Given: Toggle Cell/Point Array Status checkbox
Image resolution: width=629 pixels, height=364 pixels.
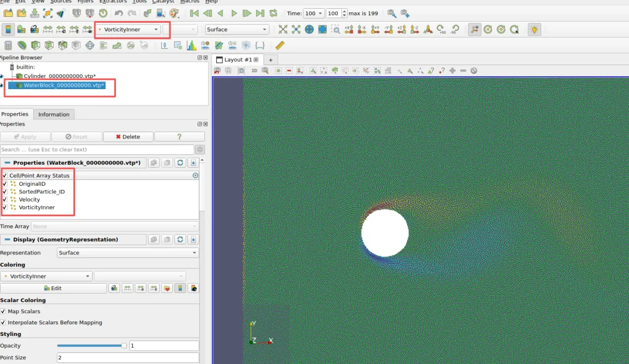Looking at the screenshot, I should (x=5, y=175).
